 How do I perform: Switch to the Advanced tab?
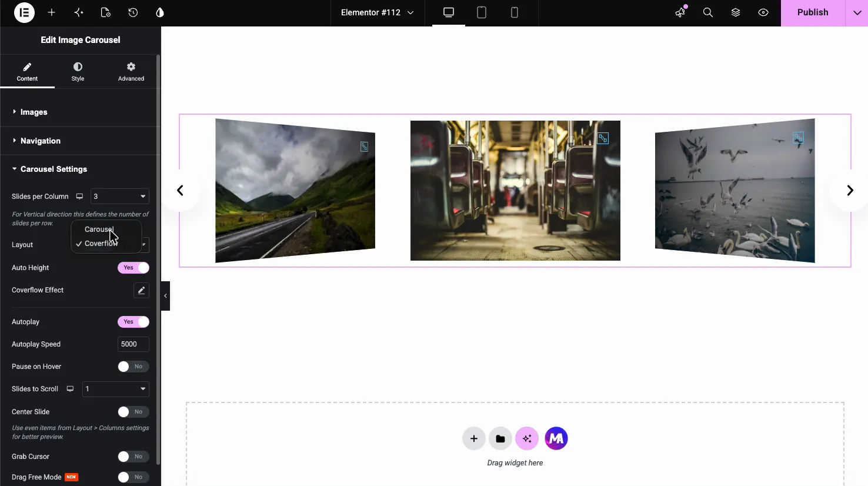click(131, 72)
